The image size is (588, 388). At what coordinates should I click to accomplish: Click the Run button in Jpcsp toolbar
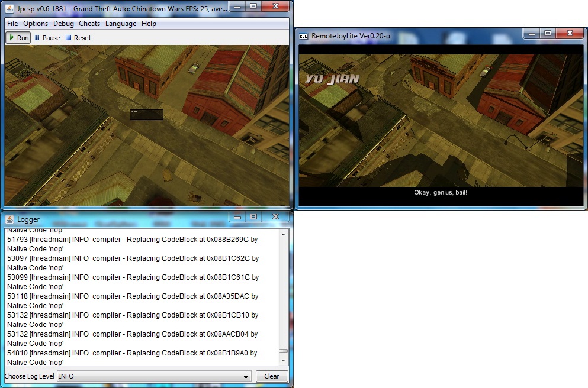coord(18,38)
